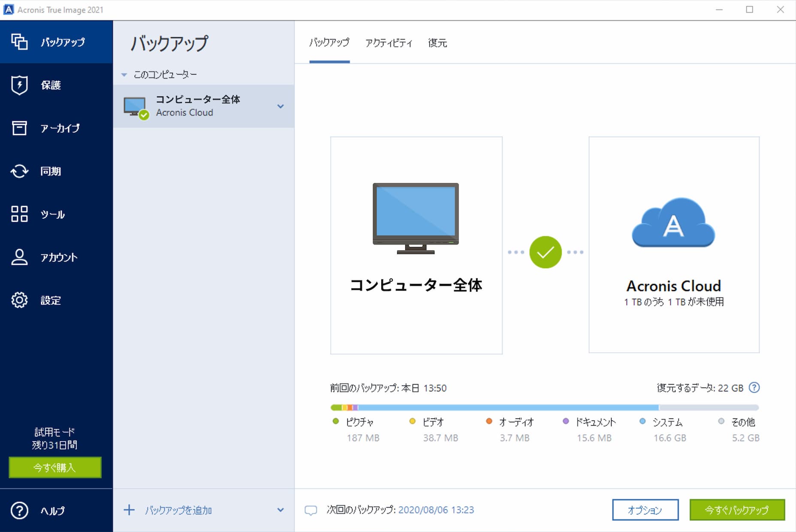Click the purple ドキュメント legend dot
796x532 pixels.
566,421
